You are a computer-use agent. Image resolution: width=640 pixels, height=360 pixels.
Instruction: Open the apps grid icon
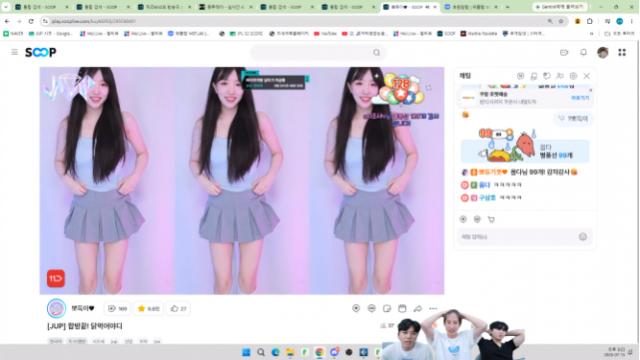point(622,52)
